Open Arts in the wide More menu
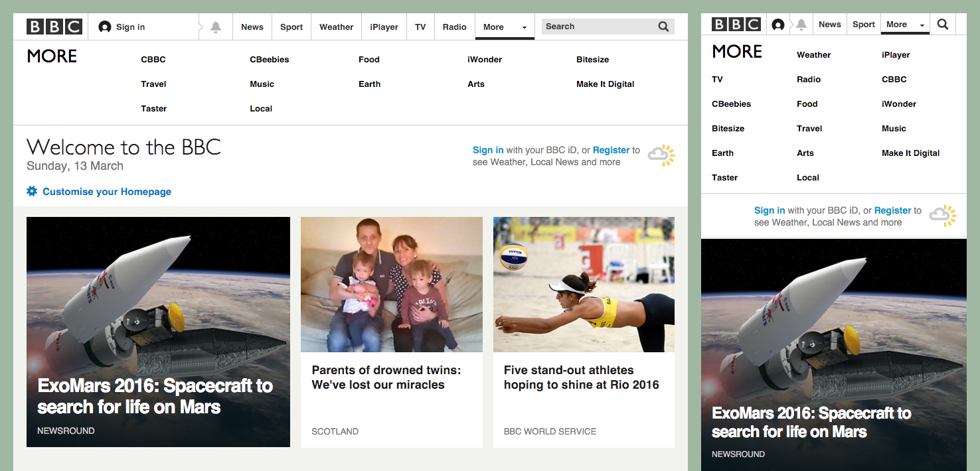Viewport: 980px width, 471px height. pos(476,84)
